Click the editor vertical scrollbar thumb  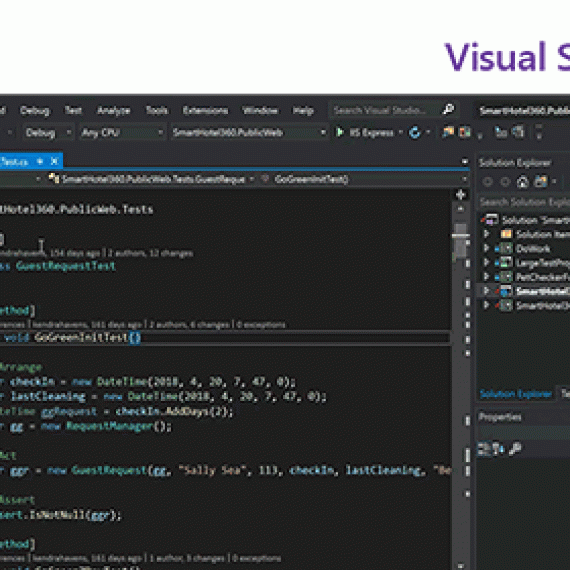[x=461, y=240]
